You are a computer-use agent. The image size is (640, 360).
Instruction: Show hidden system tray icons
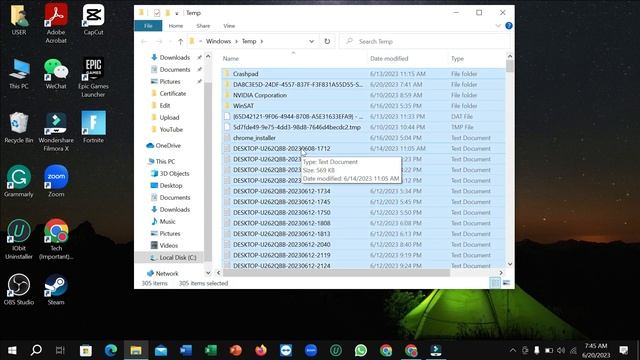coord(513,350)
